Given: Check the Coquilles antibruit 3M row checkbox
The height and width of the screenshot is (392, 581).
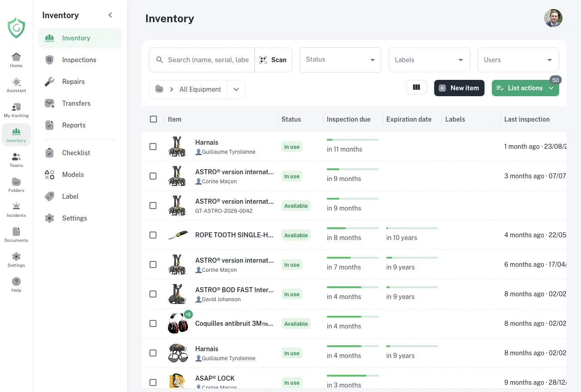Looking at the screenshot, I should (153, 323).
